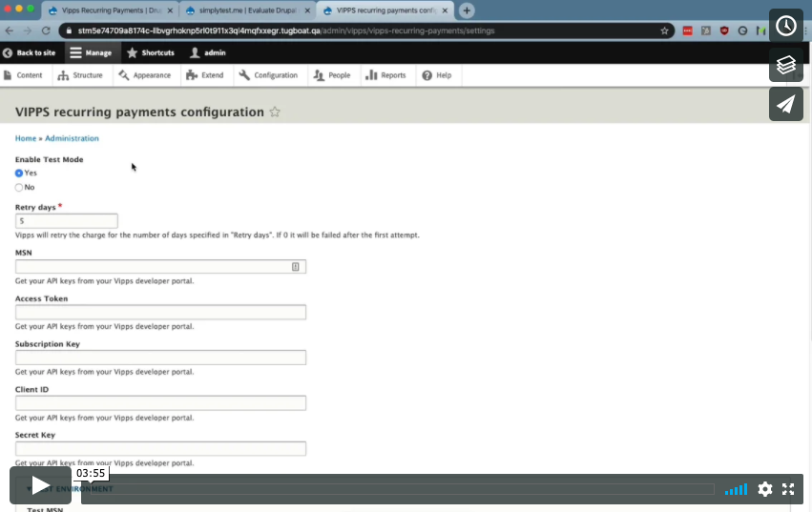Open video settings gear
Image resolution: width=812 pixels, height=512 pixels.
tap(765, 489)
